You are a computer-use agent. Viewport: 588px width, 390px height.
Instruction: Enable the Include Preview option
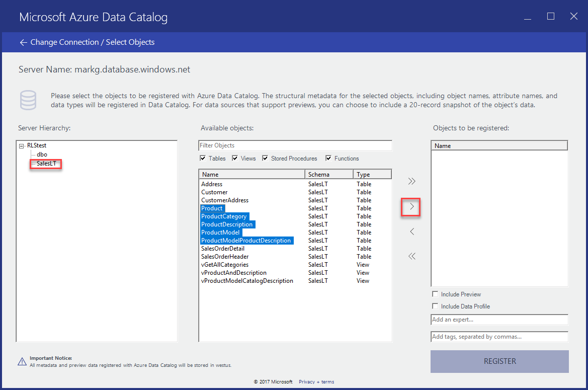point(435,294)
